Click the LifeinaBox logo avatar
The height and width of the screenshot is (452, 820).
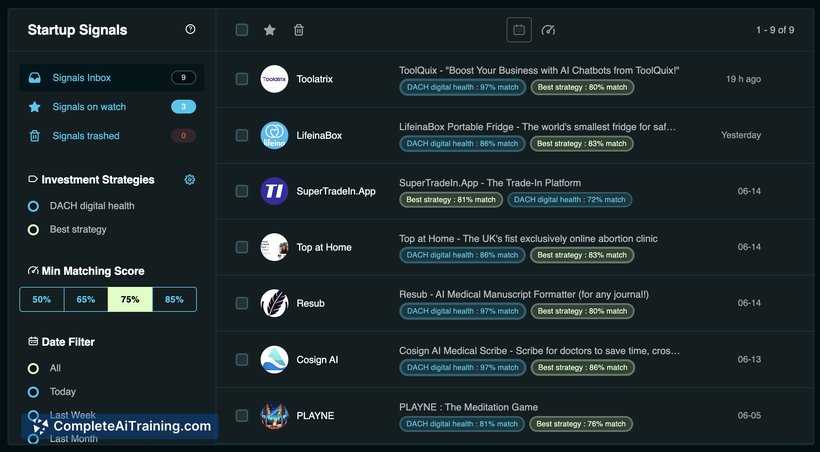click(x=274, y=135)
